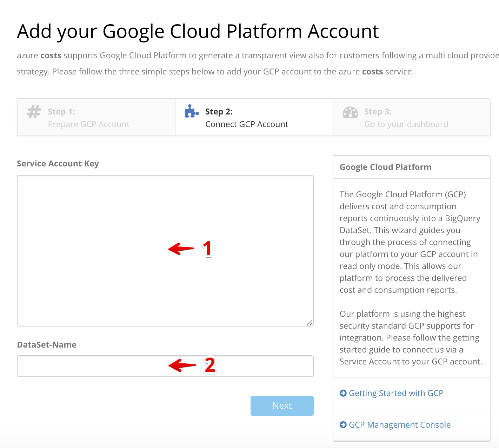Open the GCP Management Console link
Image resolution: width=499 pixels, height=448 pixels.
tap(399, 425)
